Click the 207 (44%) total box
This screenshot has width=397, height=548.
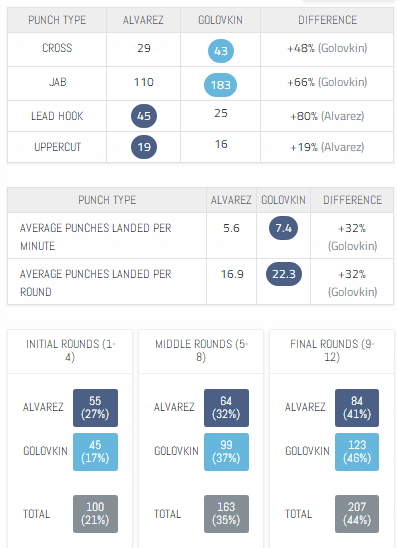click(x=357, y=514)
